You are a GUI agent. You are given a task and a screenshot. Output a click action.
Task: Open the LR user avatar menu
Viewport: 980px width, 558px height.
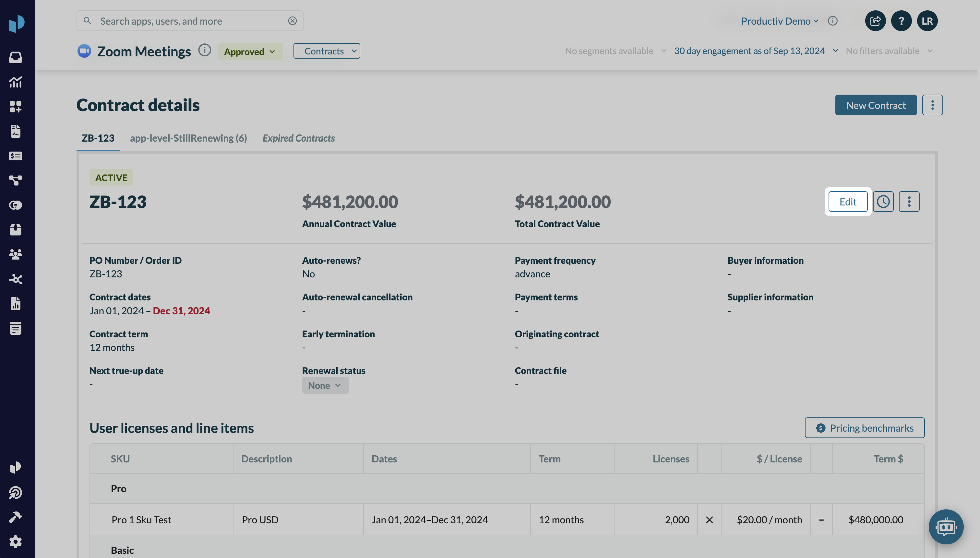(927, 21)
